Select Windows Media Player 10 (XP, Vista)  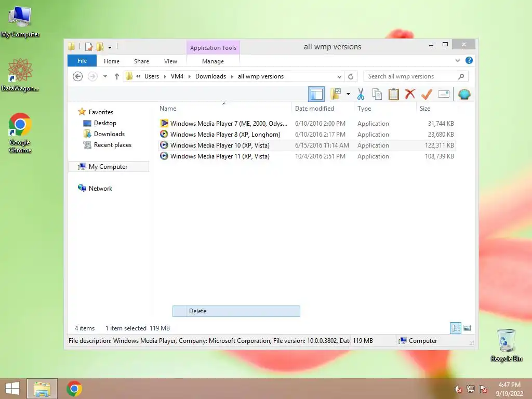[307, 145]
